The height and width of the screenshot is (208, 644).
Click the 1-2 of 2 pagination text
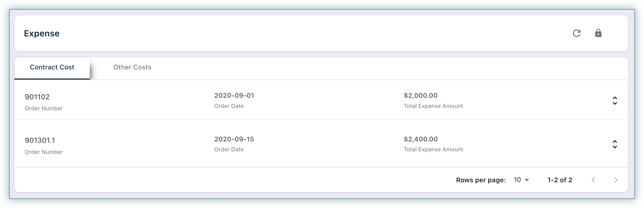[x=560, y=180]
